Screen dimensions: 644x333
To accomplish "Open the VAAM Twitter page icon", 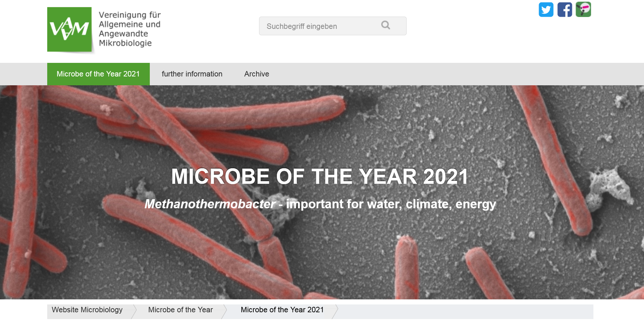I will (546, 10).
